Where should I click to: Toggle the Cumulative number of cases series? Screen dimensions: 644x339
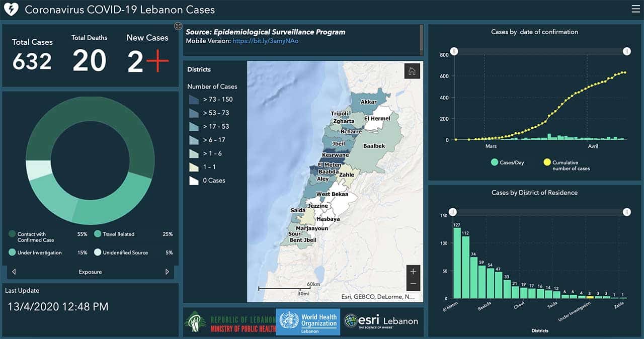click(566, 165)
